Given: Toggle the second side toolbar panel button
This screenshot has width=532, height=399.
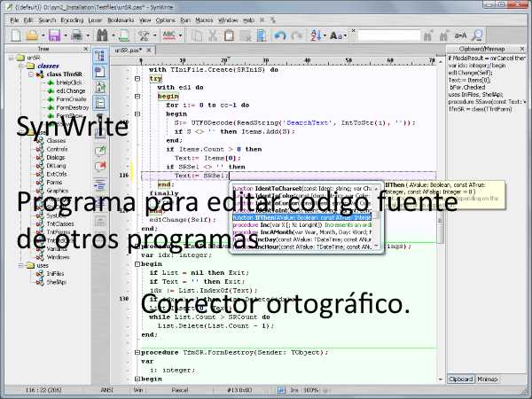Looking at the screenshot, I should click(x=100, y=72).
